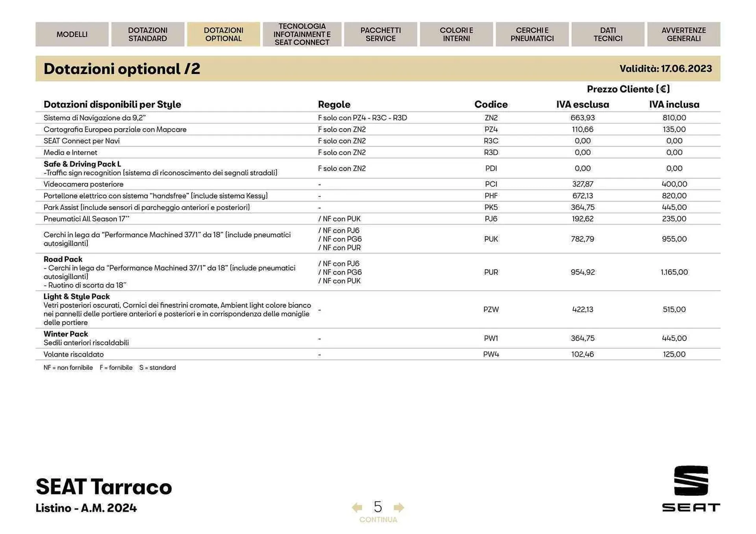This screenshot has width=756, height=534.
Task: Select 'Media e Internet' row text
Action: click(x=70, y=152)
